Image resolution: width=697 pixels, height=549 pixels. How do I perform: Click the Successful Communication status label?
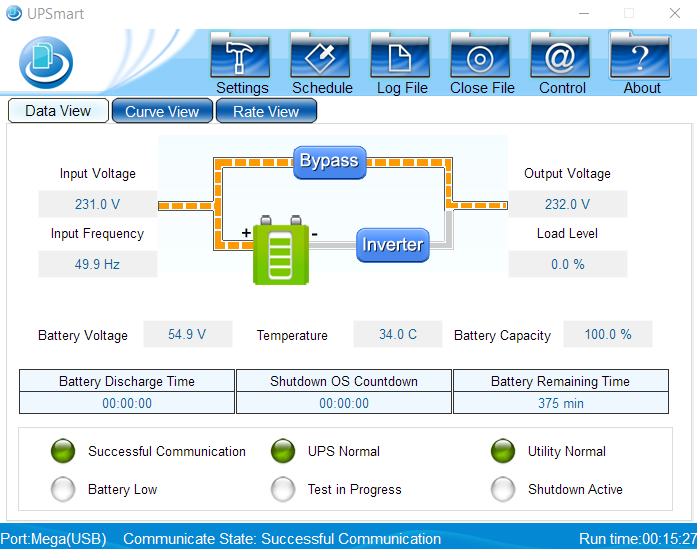point(167,451)
